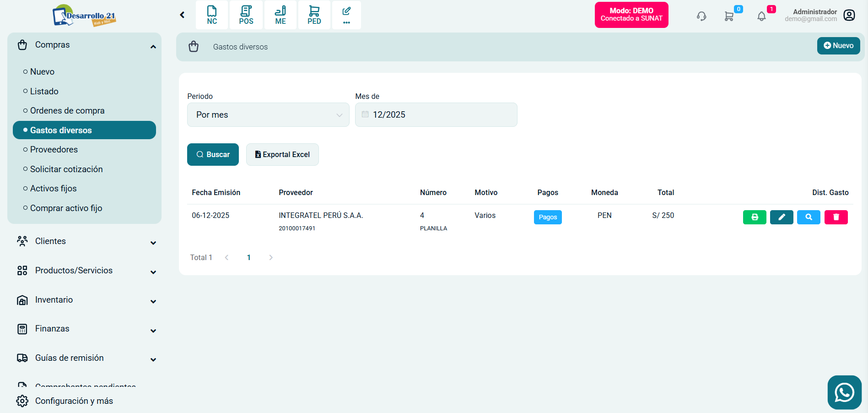
Task: Click the pencil edit icon for the expense
Action: pos(782,217)
